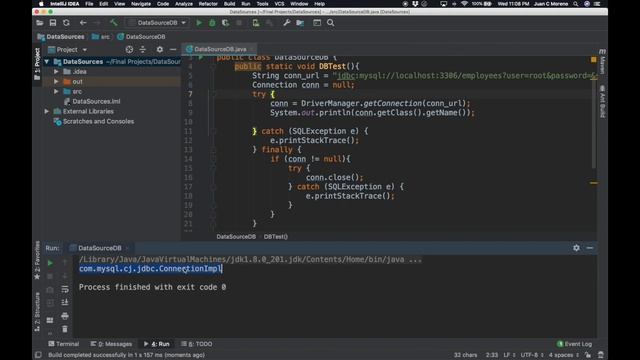Open the 0: Messages tool window
This screenshot has height=360, width=640.
tap(111, 344)
